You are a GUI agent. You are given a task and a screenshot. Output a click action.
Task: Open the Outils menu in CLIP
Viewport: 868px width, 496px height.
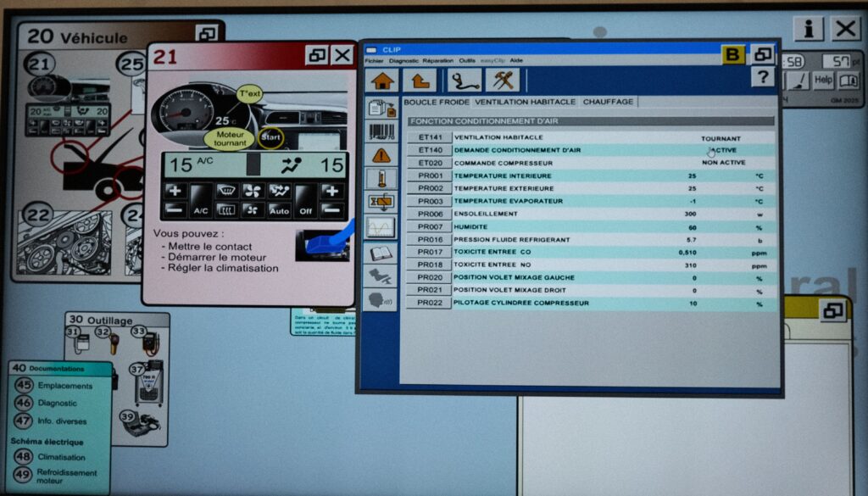click(467, 60)
